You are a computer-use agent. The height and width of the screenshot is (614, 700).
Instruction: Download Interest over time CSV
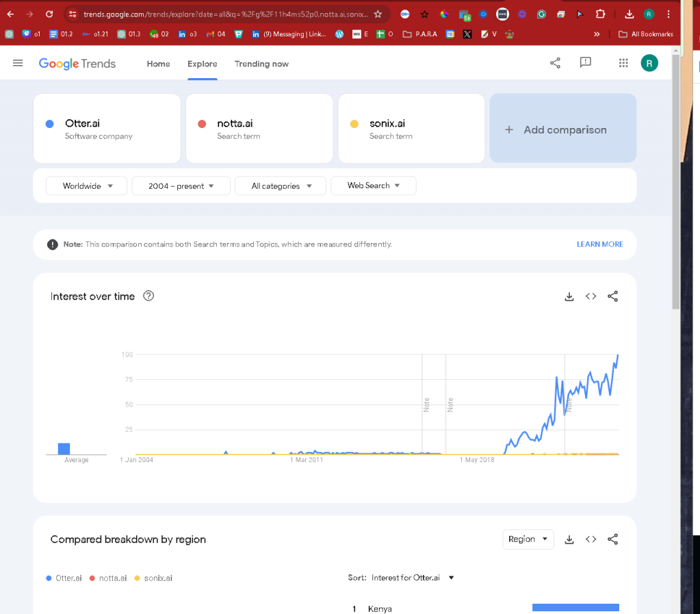pos(569,296)
